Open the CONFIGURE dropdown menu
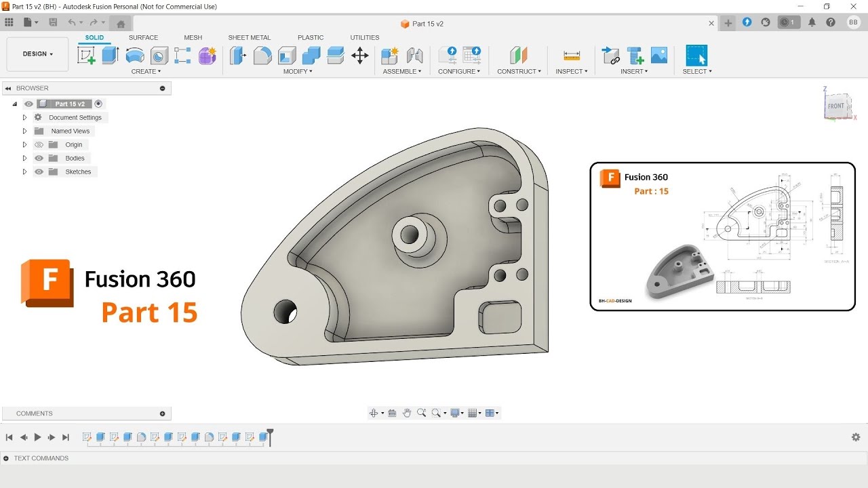Viewport: 868px width, 488px height. coord(459,71)
